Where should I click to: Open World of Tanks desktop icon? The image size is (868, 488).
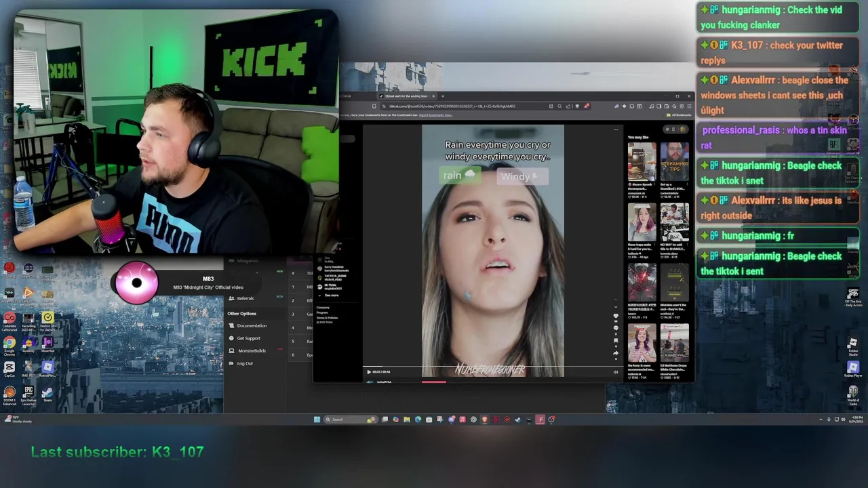(853, 395)
